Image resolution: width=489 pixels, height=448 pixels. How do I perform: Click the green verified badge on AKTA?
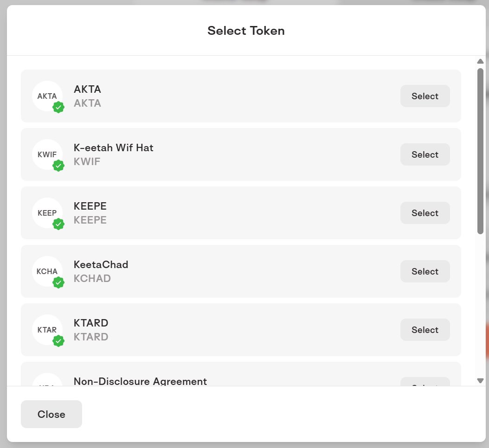pos(58,107)
